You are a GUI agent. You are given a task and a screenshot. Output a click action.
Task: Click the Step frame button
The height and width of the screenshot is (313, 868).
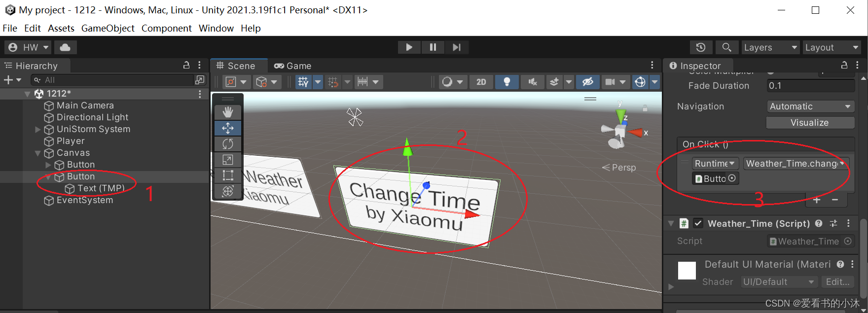[457, 47]
